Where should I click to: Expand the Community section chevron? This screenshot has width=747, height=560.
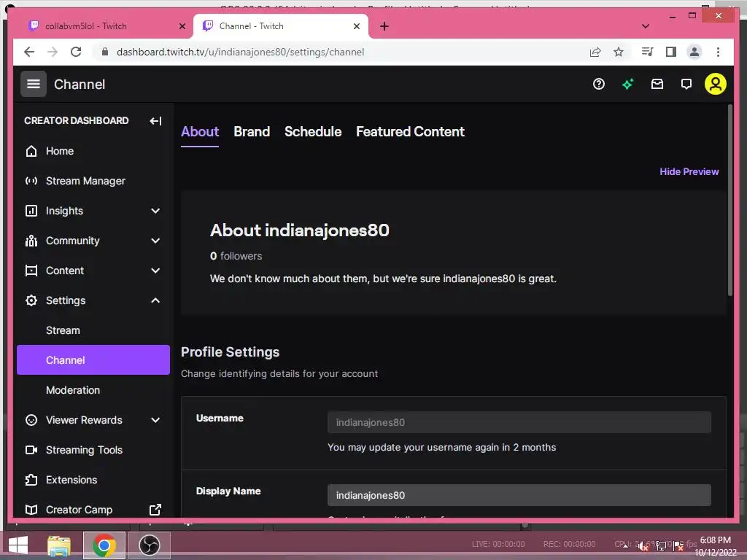155,241
